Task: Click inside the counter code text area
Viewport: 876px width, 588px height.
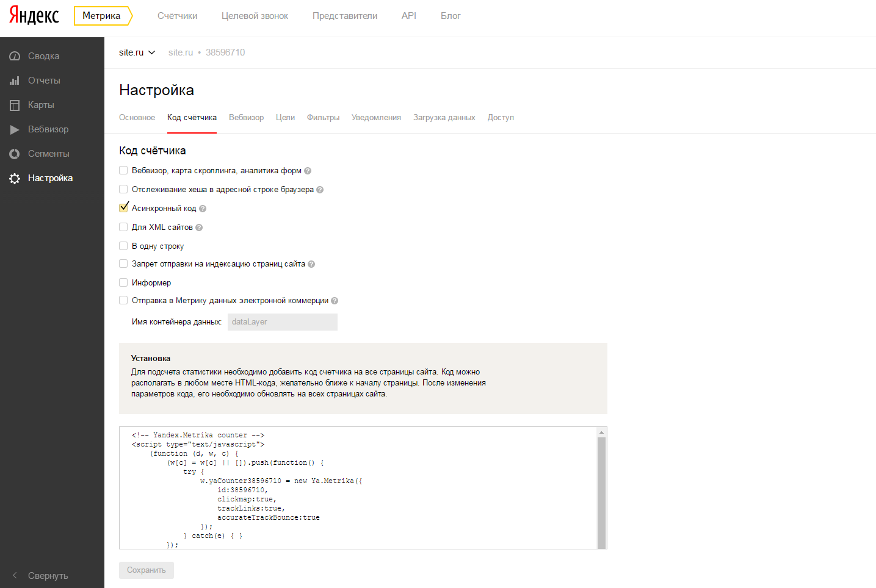Action: pos(358,488)
